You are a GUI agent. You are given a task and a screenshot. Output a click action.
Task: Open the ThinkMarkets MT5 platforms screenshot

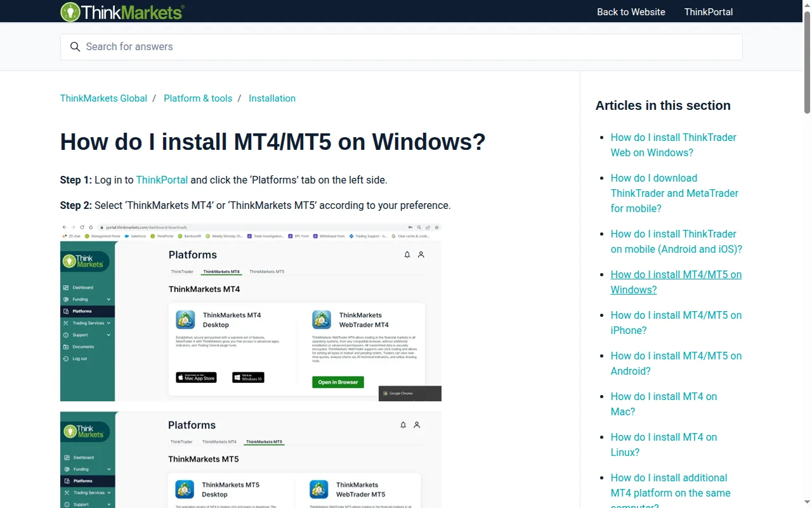[251, 460]
